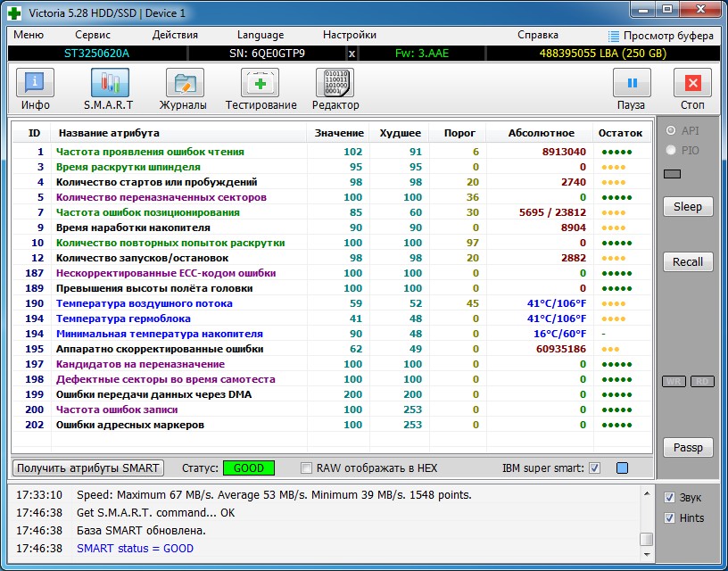Click the Стоп red cross icon
Image resolution: width=728 pixels, height=571 pixels.
click(x=692, y=83)
